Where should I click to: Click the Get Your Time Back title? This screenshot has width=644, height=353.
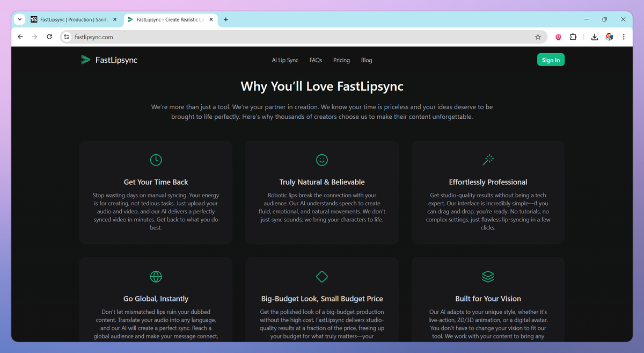(156, 182)
